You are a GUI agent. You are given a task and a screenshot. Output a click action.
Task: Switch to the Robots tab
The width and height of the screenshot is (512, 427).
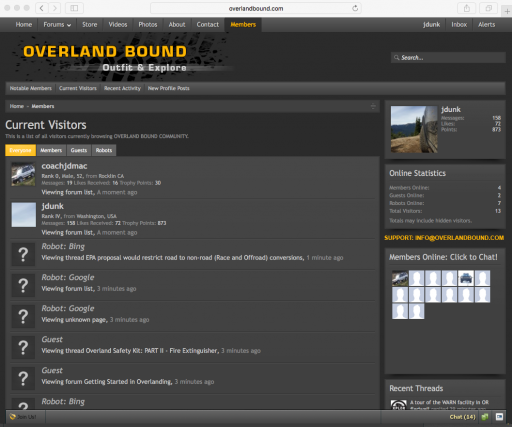[x=104, y=150]
